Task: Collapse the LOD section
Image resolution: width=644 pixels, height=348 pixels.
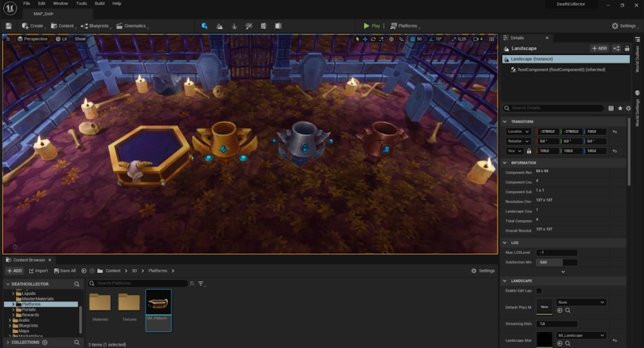Action: pos(505,243)
